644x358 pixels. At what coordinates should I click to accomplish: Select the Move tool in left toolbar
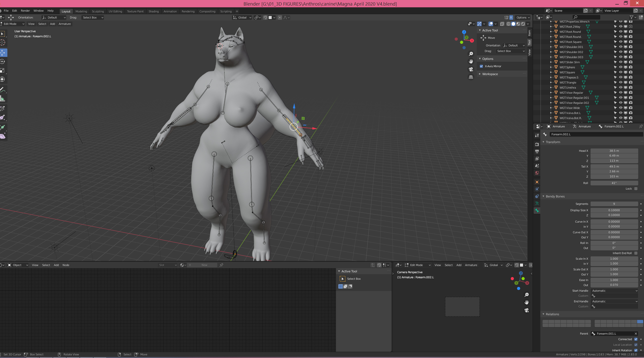pyautogui.click(x=3, y=53)
